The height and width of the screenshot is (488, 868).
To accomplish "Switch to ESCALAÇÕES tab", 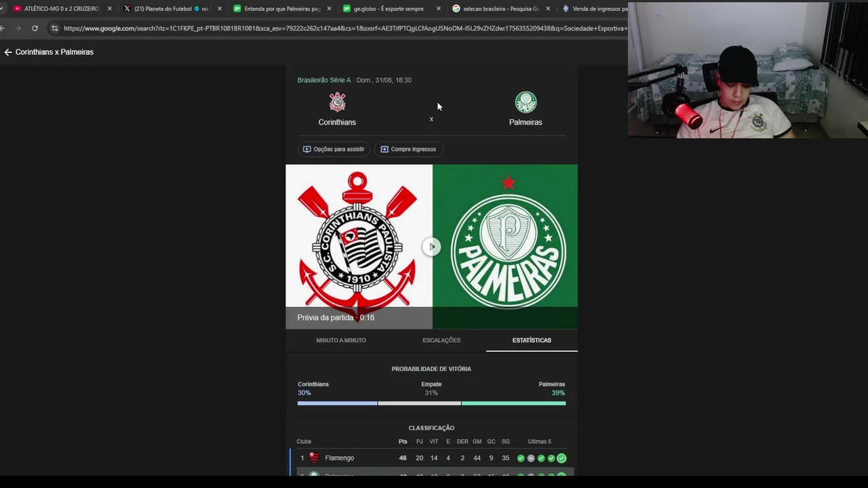I will pos(441,340).
